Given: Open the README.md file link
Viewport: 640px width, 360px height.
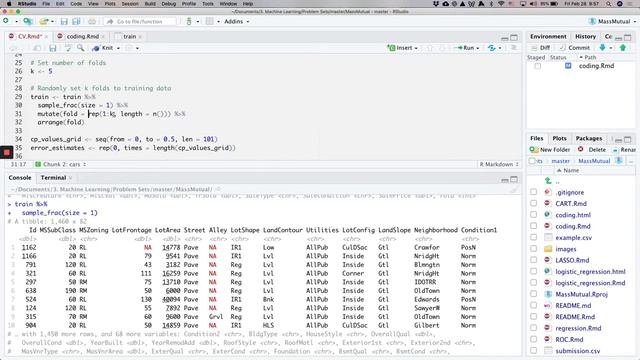Looking at the screenshot, I should pyautogui.click(x=573, y=305).
